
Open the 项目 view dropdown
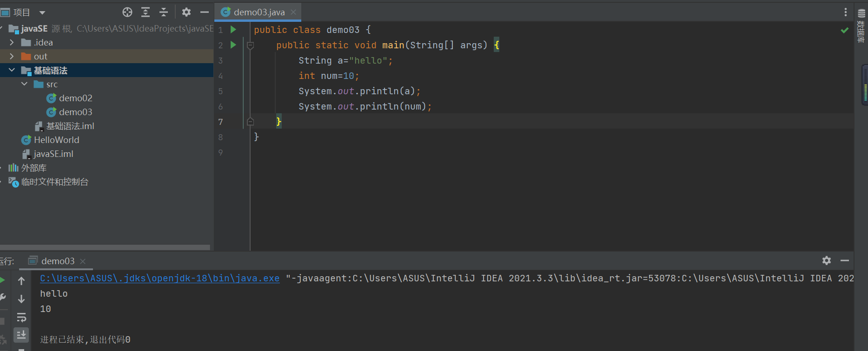pos(42,13)
